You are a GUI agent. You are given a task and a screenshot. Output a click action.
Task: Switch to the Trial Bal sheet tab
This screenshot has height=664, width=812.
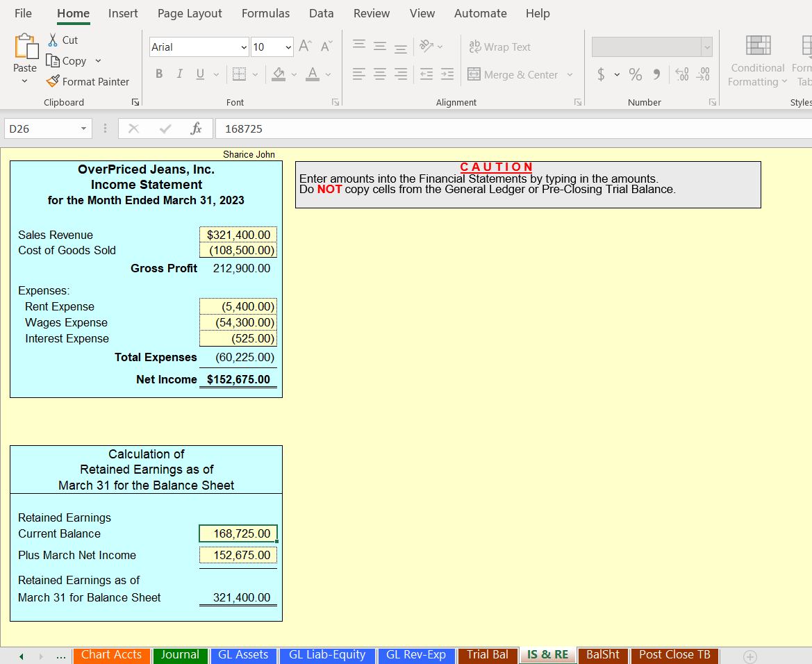[488, 655]
